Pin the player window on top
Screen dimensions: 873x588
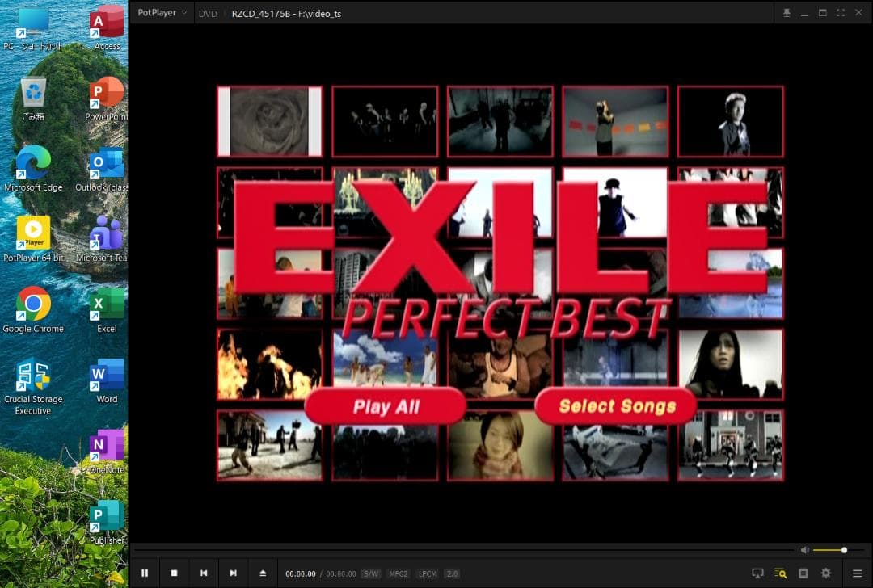[x=786, y=13]
